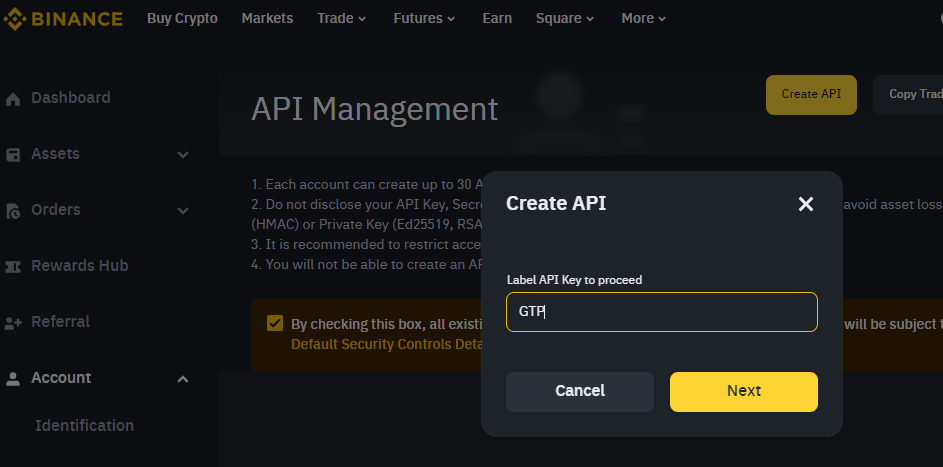Viewport: 943px width, 467px height.
Task: Open the Default Security Controls Details link
Action: point(387,344)
